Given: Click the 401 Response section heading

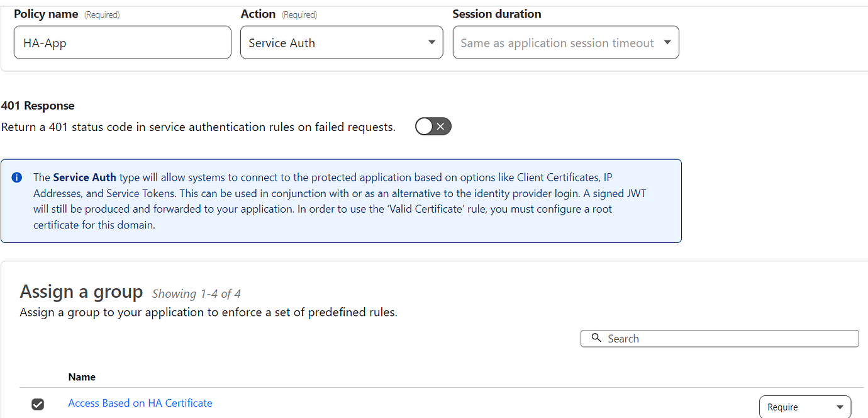Looking at the screenshot, I should coord(38,106).
